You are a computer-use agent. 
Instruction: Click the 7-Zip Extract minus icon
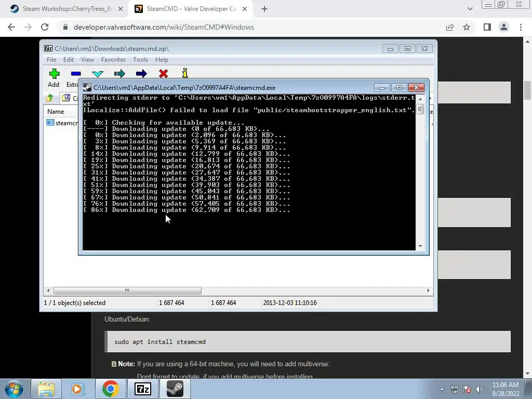[76, 74]
